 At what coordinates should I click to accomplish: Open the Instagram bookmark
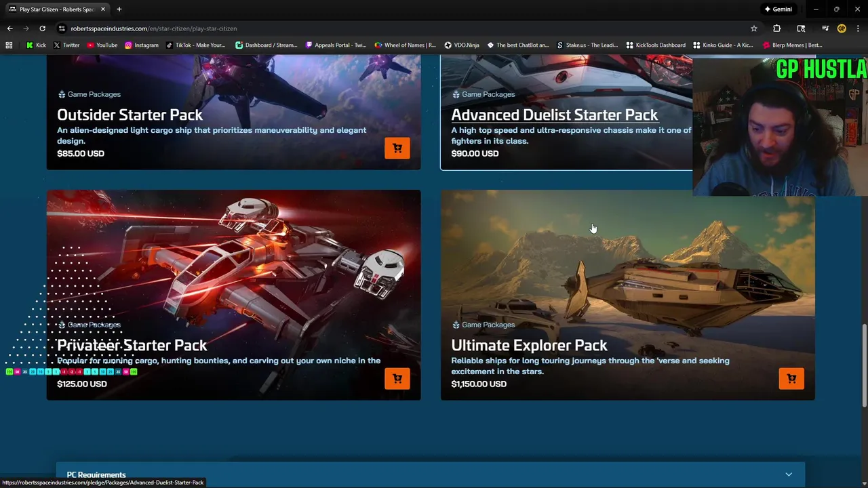coord(141,45)
